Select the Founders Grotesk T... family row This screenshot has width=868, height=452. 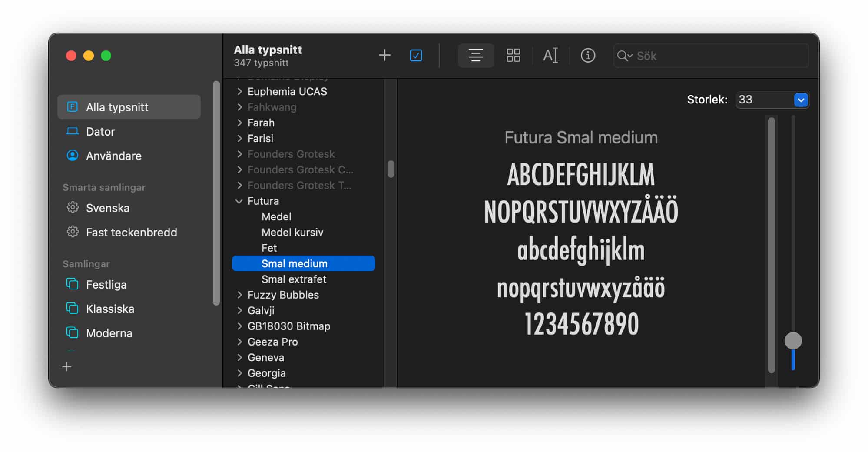click(304, 185)
